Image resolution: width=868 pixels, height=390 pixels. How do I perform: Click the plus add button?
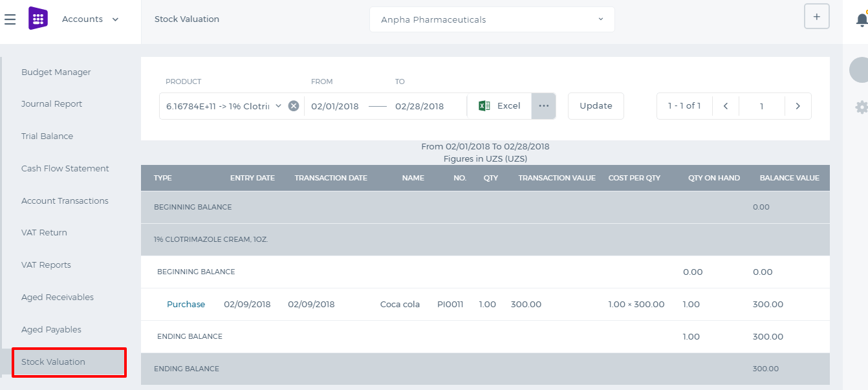click(x=816, y=17)
